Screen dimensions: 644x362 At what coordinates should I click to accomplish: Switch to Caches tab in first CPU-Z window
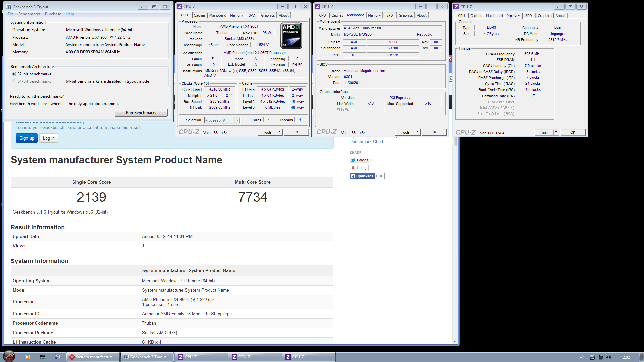coord(200,15)
